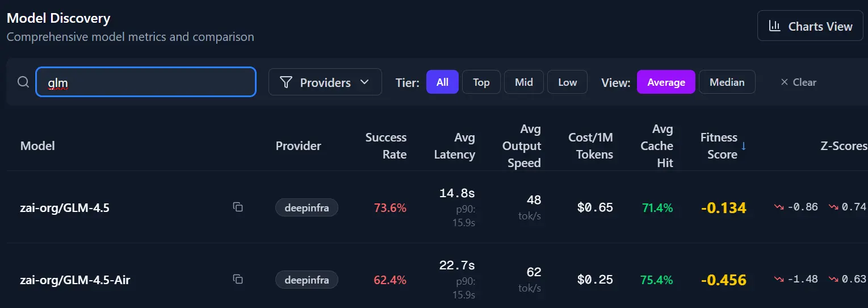Click the deepinfra badge for GLM-4.5
868x308 pixels.
pyautogui.click(x=307, y=207)
